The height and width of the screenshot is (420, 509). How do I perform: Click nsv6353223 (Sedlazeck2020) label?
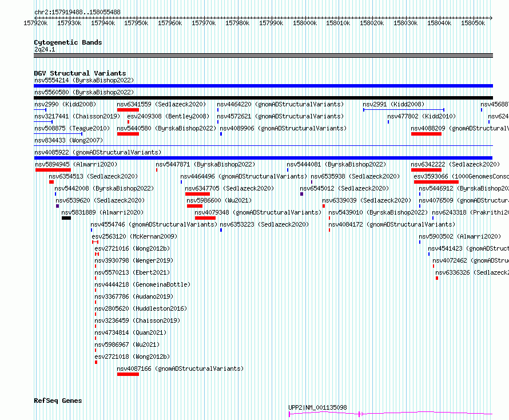(264, 224)
